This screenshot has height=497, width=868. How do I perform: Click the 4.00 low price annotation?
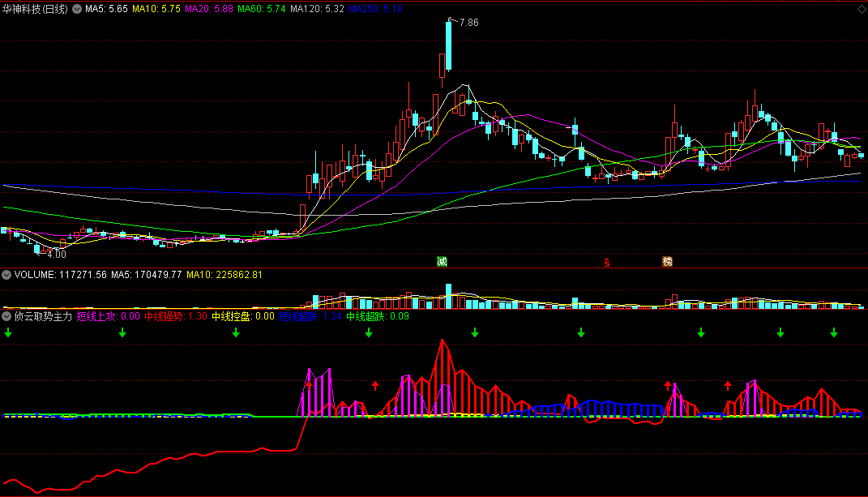pyautogui.click(x=57, y=255)
